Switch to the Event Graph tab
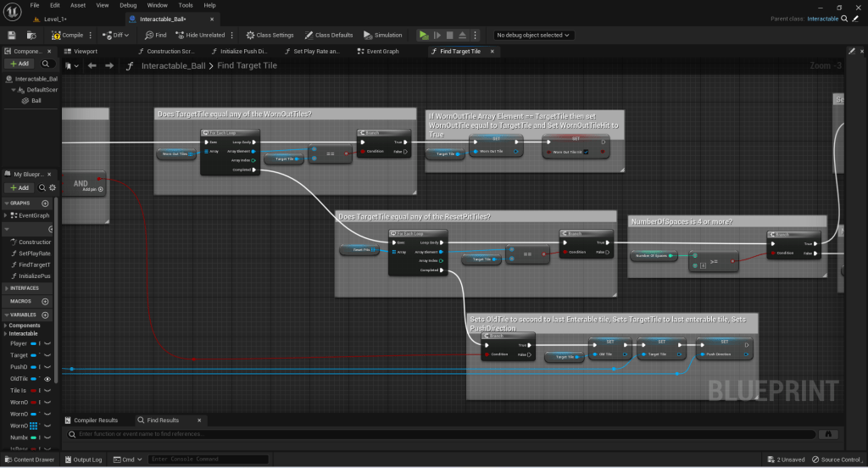The image size is (868, 468). (382, 51)
